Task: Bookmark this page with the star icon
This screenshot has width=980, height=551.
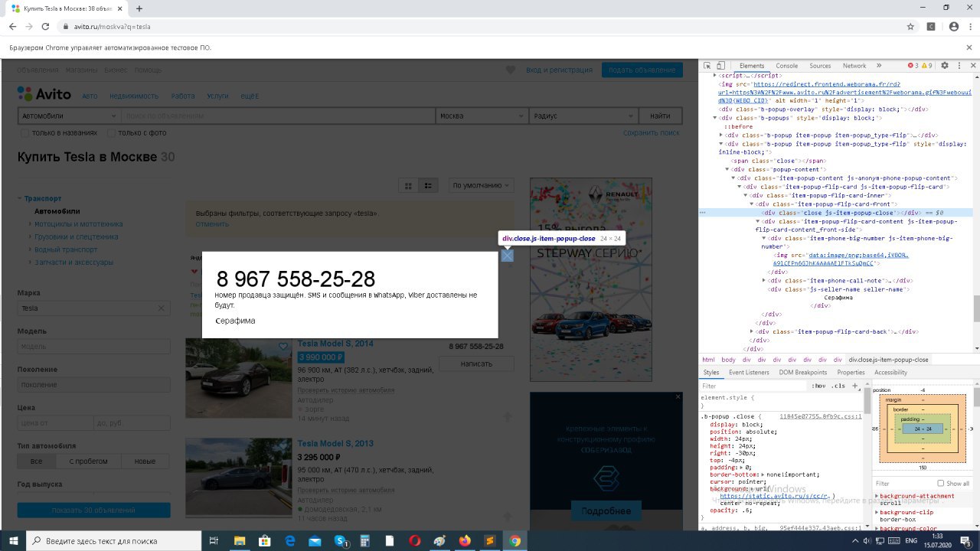Action: [910, 26]
